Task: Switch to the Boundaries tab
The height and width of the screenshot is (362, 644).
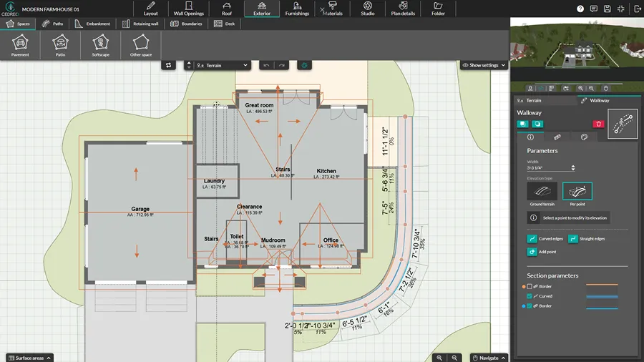Action: pos(187,24)
